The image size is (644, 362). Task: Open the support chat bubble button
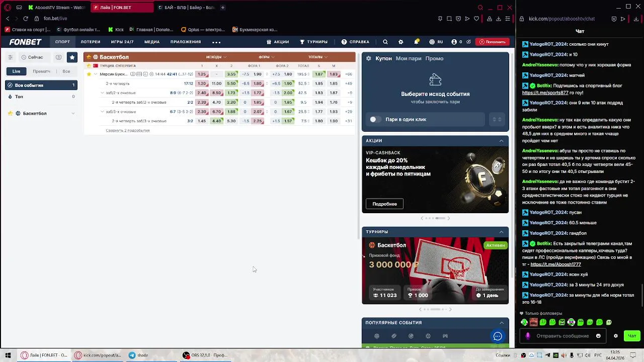[498, 336]
